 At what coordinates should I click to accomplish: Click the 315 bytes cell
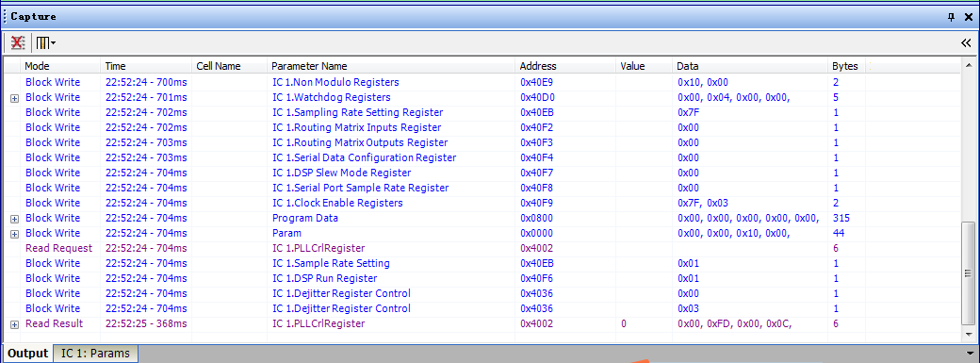(841, 218)
